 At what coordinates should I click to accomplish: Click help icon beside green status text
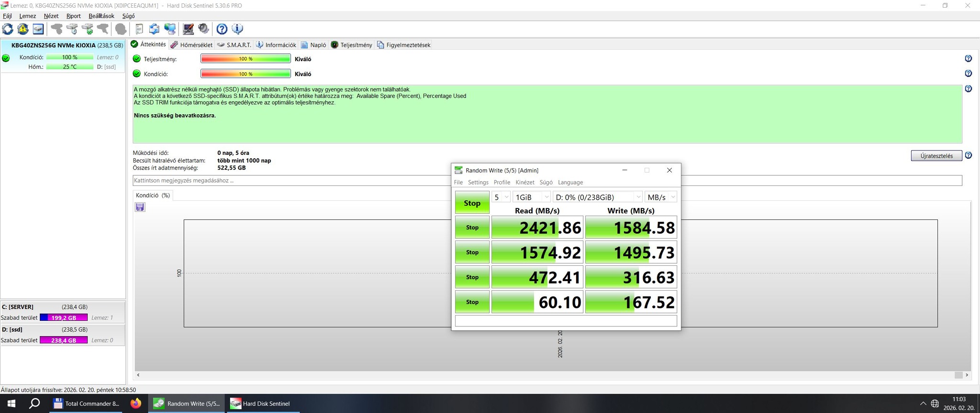[x=968, y=89]
